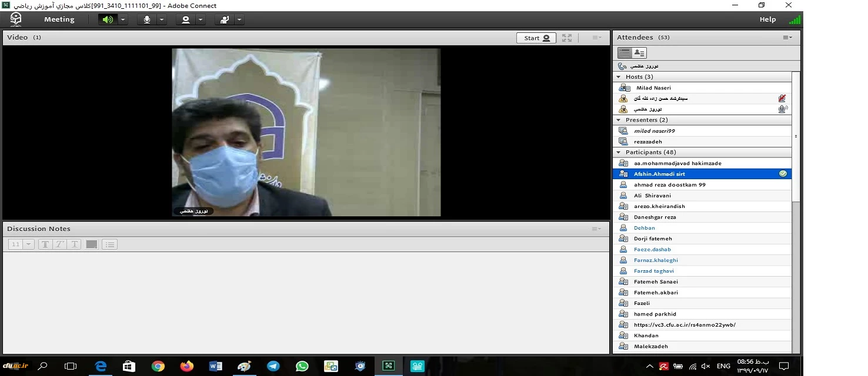868x376 pixels.
Task: Open the Meeting menu
Action: pyautogui.click(x=59, y=19)
